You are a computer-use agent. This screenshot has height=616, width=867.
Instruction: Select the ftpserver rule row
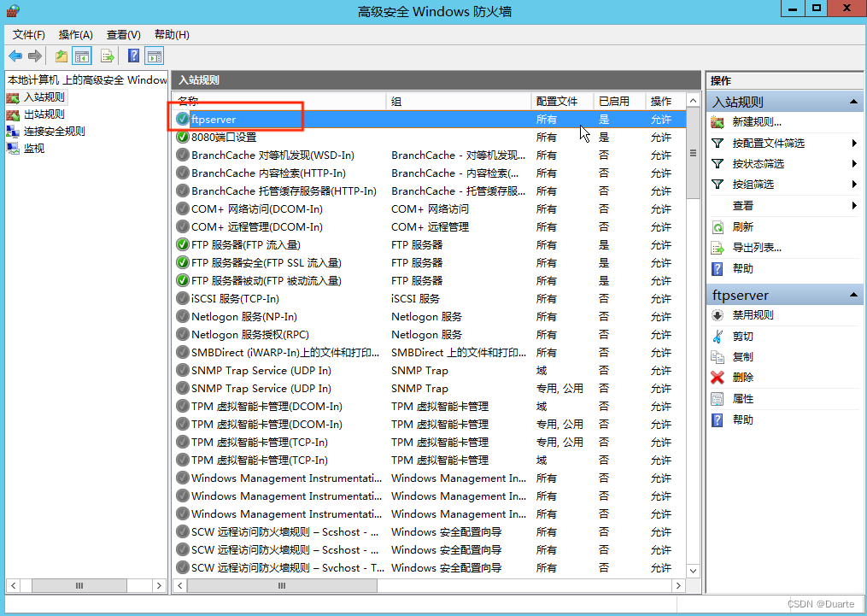(430, 120)
